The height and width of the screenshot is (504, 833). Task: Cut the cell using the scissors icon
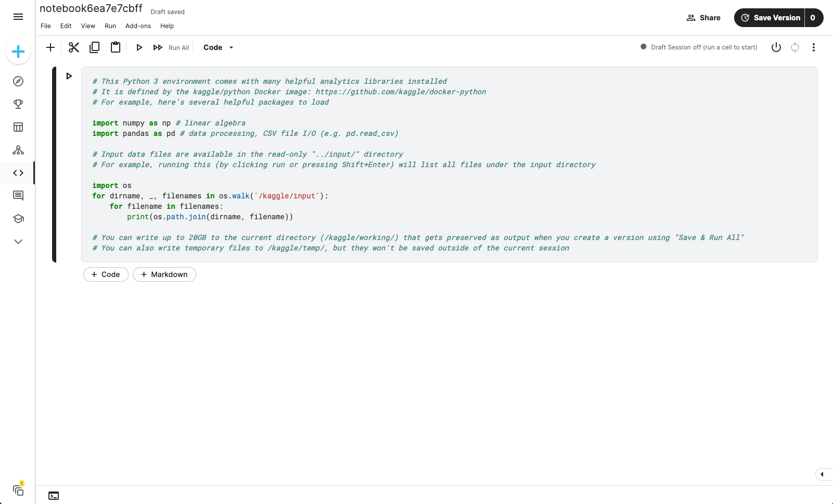[x=73, y=47]
